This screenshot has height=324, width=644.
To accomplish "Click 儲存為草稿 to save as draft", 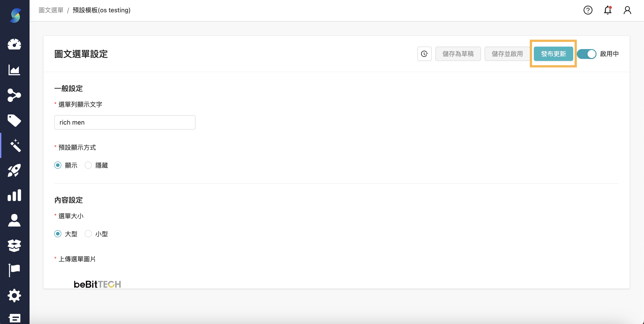I will [x=458, y=54].
